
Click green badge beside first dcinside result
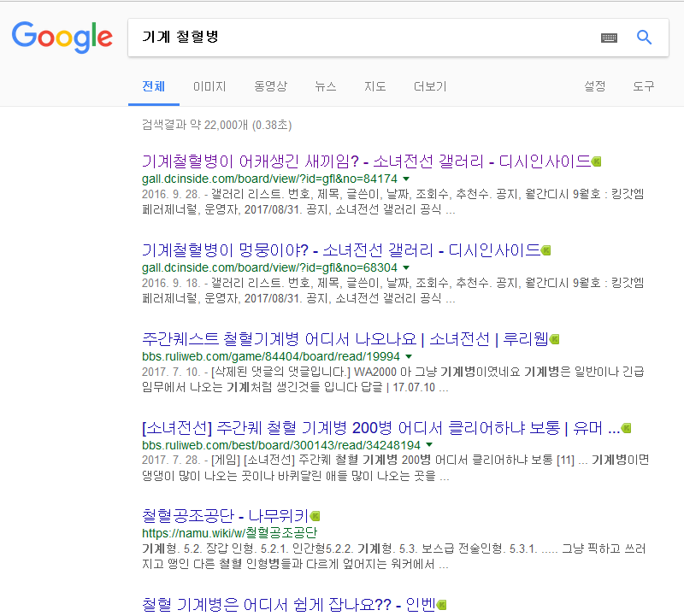click(597, 161)
